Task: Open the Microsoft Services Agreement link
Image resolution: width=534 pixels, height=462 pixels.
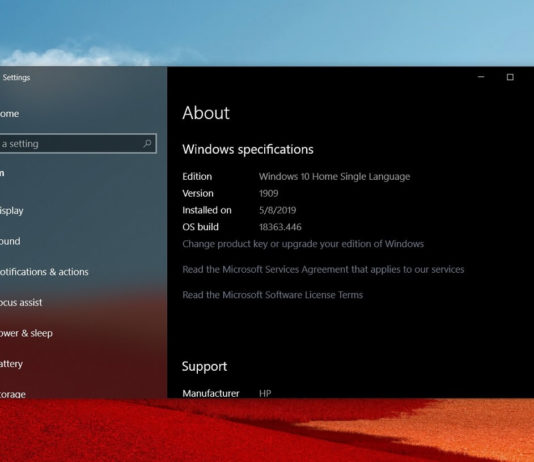Action: [323, 269]
